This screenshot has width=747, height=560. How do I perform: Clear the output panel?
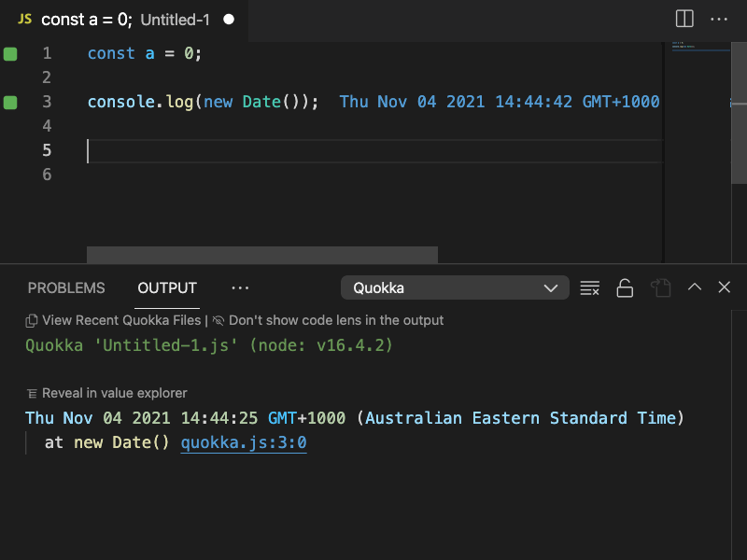[x=590, y=287]
